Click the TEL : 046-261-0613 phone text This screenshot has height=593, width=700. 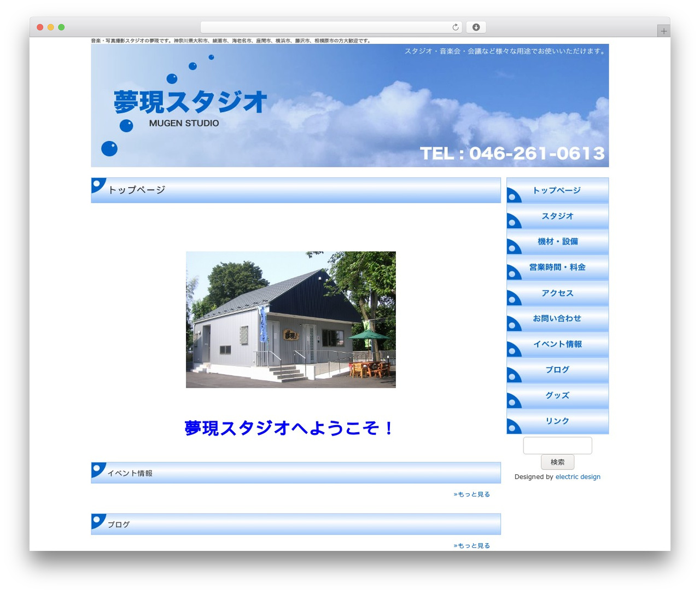(512, 154)
